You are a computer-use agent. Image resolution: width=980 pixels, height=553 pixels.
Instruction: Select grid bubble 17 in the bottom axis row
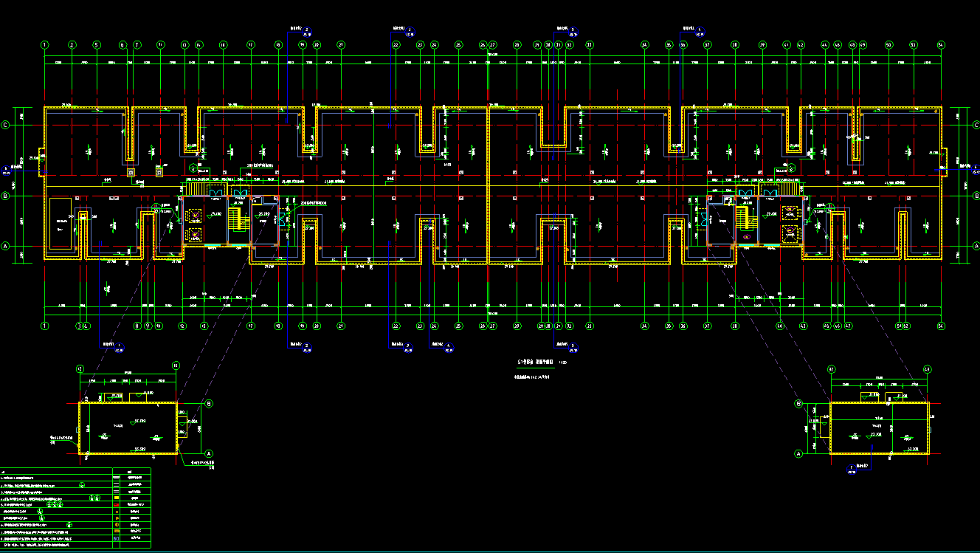coord(250,325)
